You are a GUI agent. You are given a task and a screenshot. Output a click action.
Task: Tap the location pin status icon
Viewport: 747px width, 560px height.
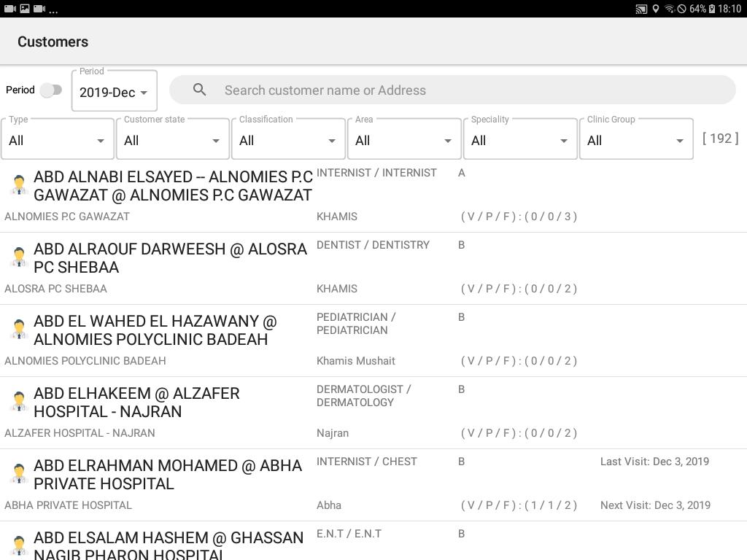pyautogui.click(x=656, y=9)
